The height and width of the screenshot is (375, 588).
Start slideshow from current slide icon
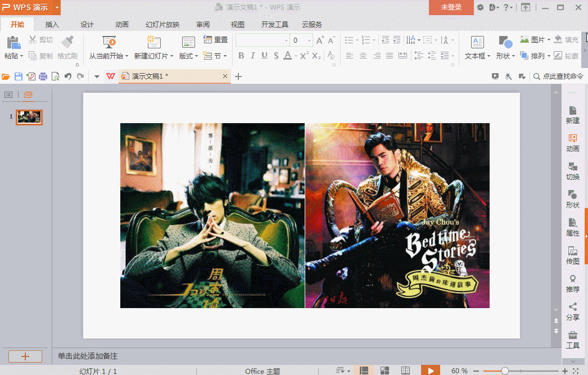click(109, 42)
